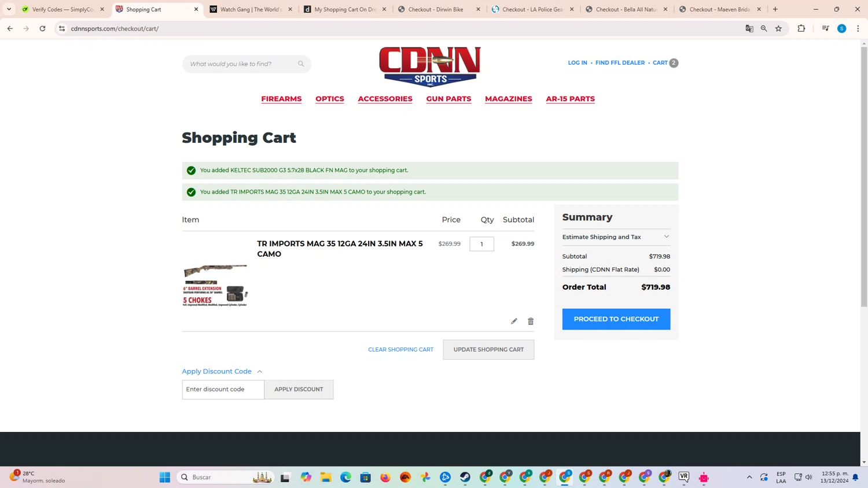Click APPLY DISCOUNT button
This screenshot has height=488, width=868.
(x=299, y=389)
